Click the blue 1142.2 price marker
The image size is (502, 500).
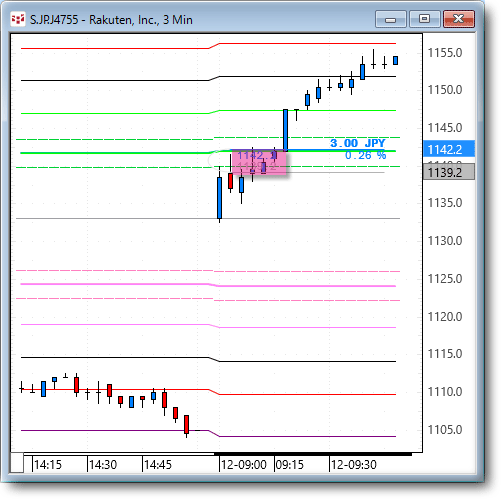[449, 149]
